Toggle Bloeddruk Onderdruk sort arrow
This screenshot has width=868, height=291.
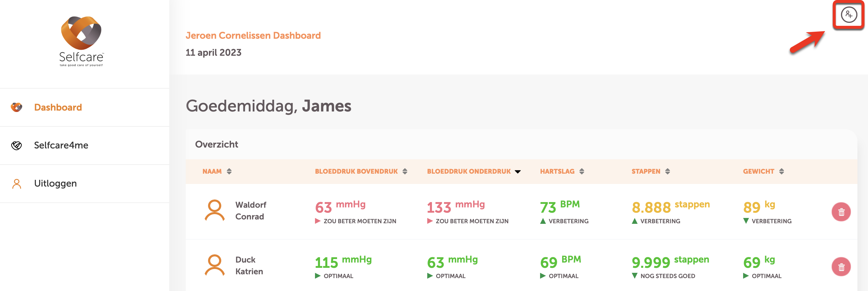tap(517, 172)
